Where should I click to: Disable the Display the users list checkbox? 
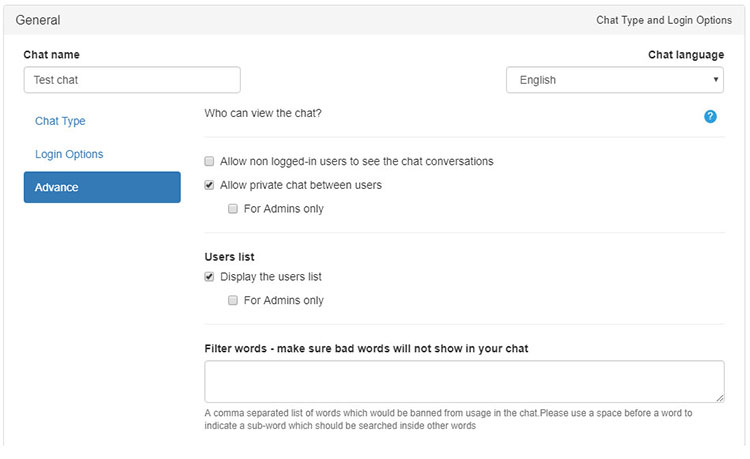click(x=210, y=277)
